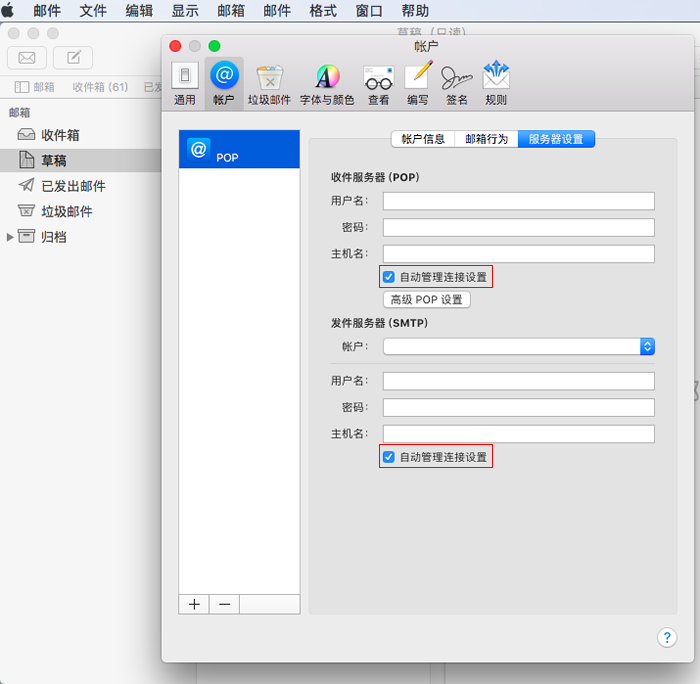Open the SMTP 帐户 dropdown
The image size is (700, 684).
pos(519,346)
